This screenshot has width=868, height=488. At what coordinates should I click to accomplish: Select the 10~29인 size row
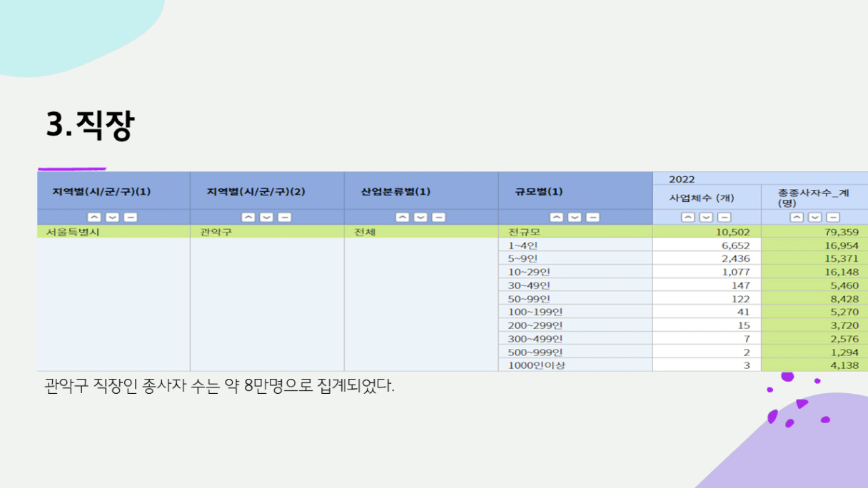point(528,272)
